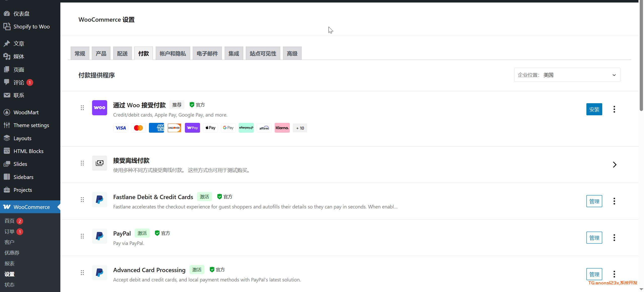Click drag handle for Advanced Card Processing
This screenshot has width=644, height=292.
click(x=82, y=273)
